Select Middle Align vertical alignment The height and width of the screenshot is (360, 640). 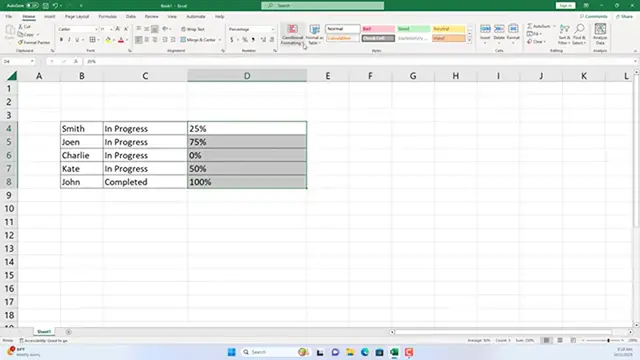pos(147,29)
